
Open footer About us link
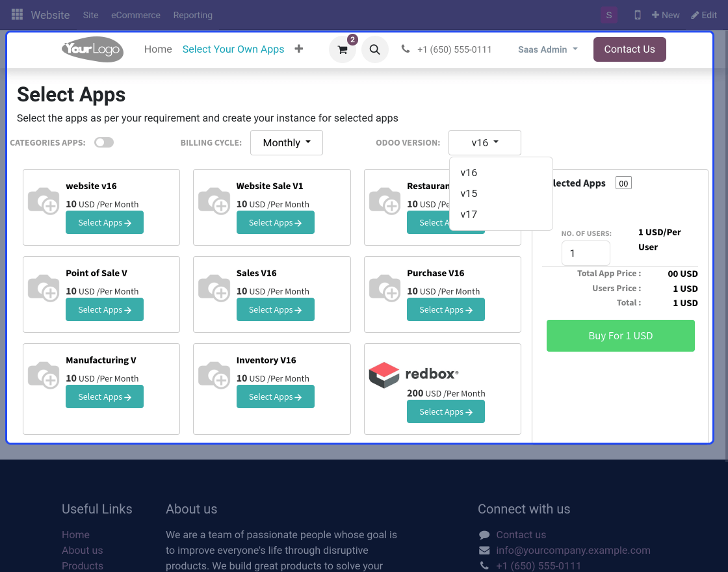(x=82, y=550)
